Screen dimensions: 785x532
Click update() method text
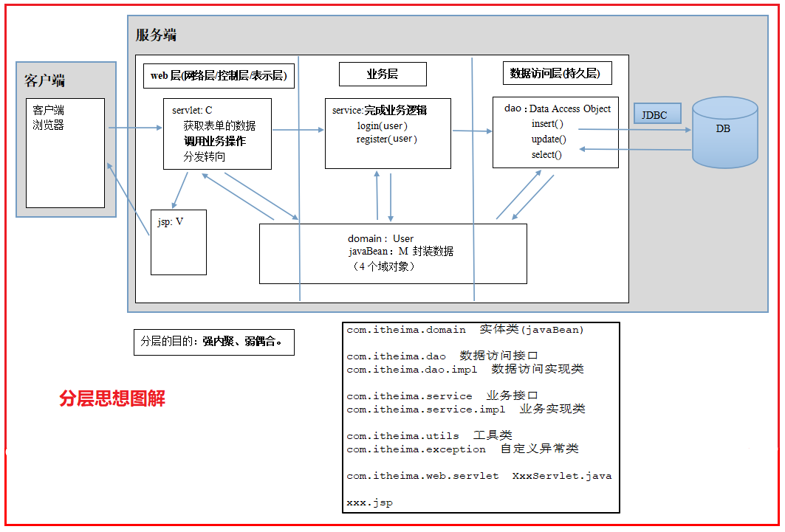tap(549, 139)
